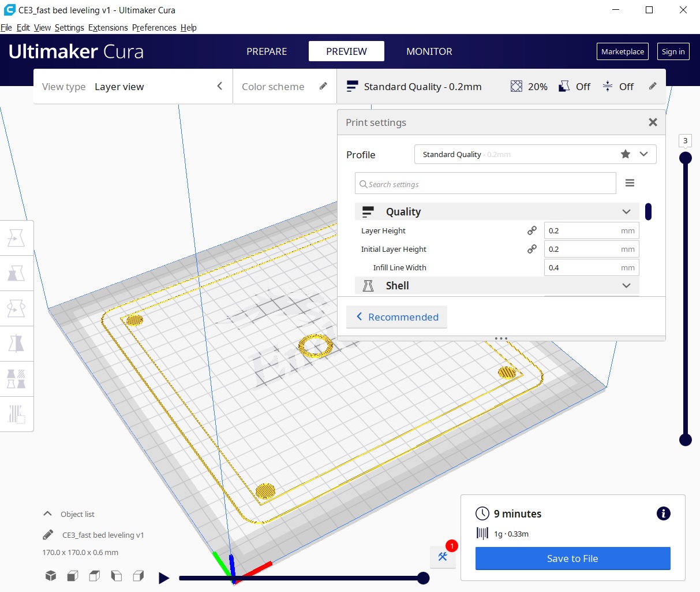Open the View menu
700x592 pixels.
42,27
